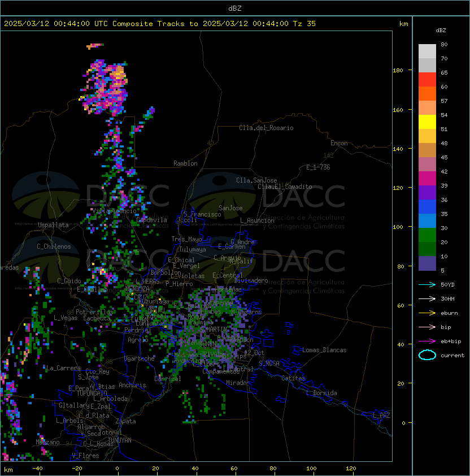Click the cyan 'current' ellipse symbol in legend
Viewport: 470px width, 476px height.
(427, 355)
